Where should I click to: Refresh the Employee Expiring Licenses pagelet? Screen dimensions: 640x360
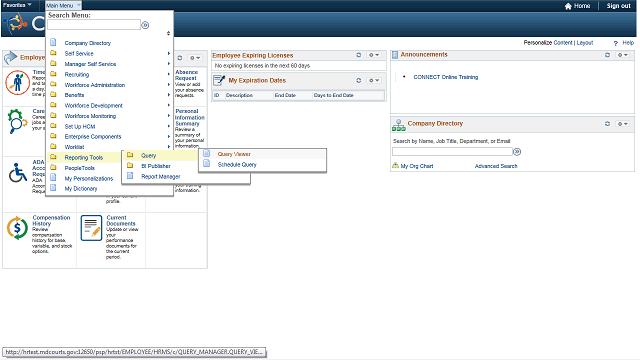pos(358,55)
